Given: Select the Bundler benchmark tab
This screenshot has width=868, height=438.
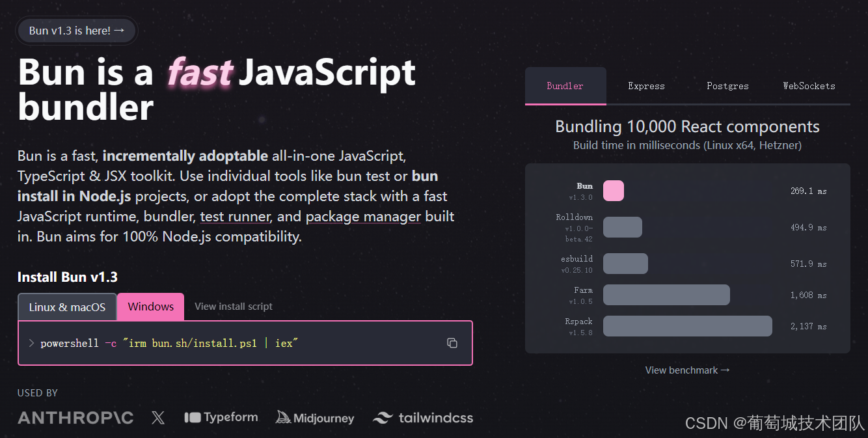Looking at the screenshot, I should pyautogui.click(x=565, y=85).
